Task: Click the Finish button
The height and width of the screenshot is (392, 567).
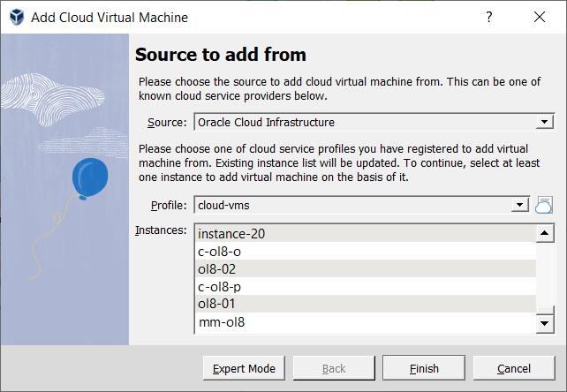Action: pos(424,368)
